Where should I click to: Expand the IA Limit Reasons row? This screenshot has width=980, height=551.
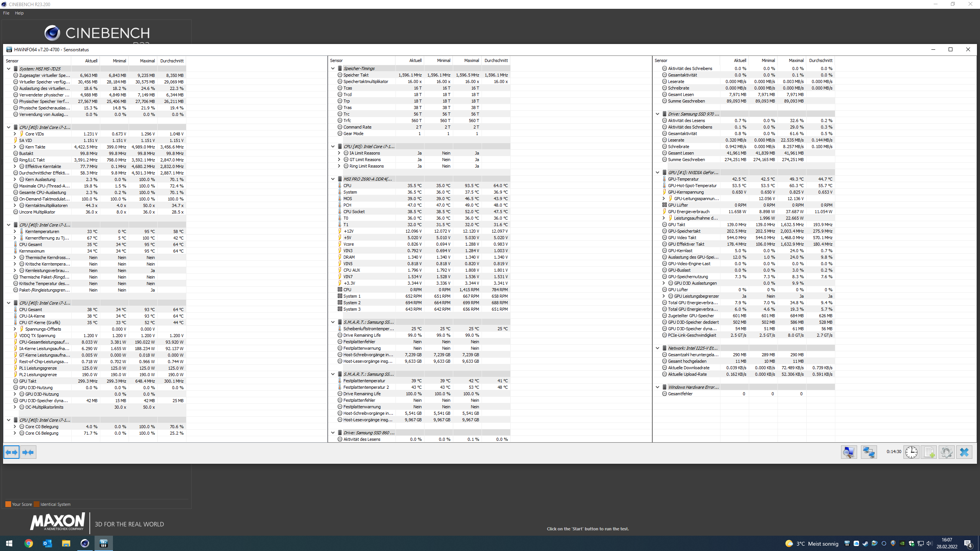click(339, 153)
